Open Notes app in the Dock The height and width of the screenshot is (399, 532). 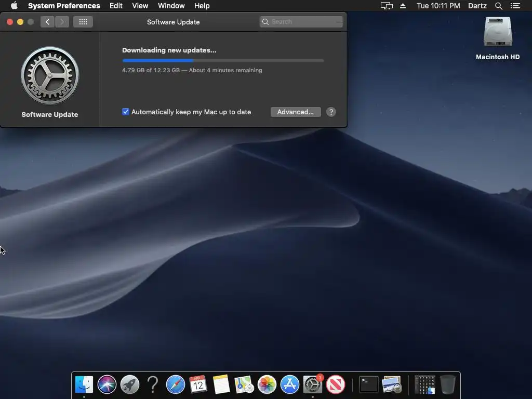pos(221,384)
